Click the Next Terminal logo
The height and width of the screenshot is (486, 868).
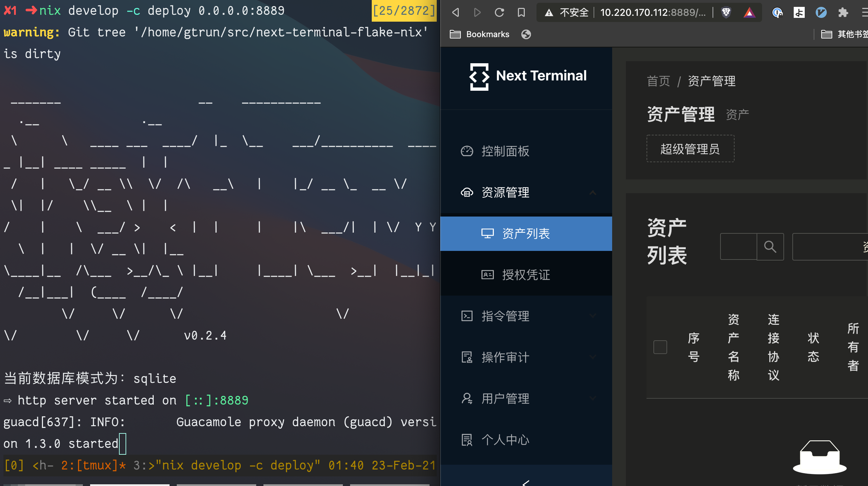[x=528, y=76]
